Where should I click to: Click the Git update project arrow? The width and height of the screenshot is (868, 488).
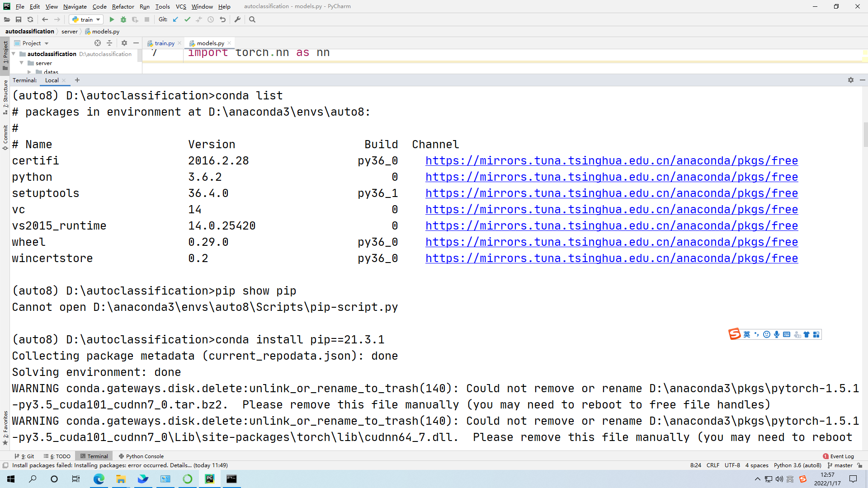[175, 19]
